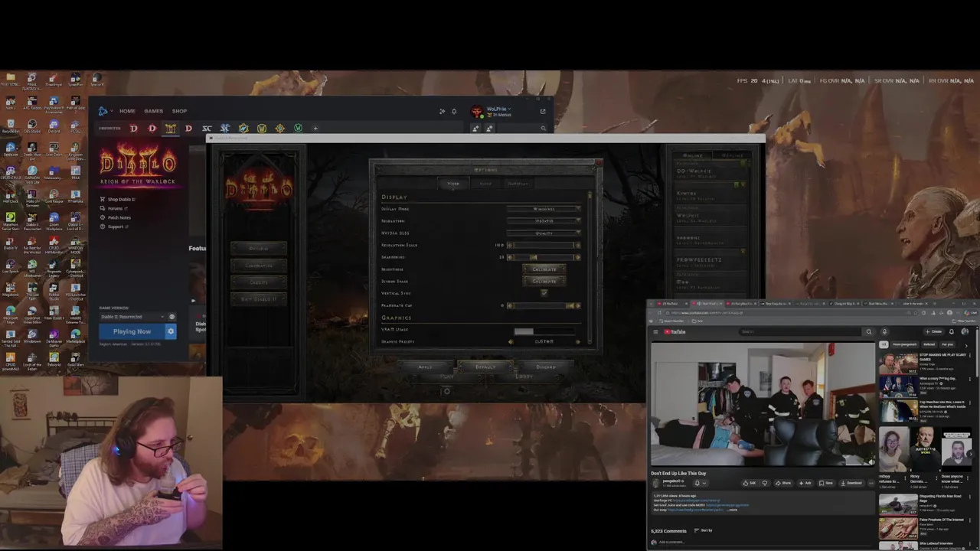
Task: Close the Diablo Options panel with red X
Action: (598, 163)
